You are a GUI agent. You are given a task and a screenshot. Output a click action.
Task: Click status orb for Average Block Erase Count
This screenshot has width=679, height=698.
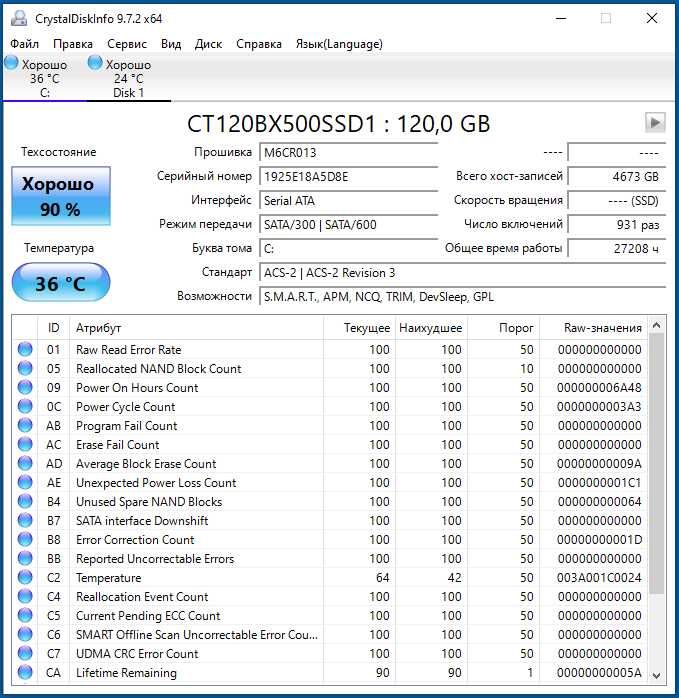[x=25, y=463]
